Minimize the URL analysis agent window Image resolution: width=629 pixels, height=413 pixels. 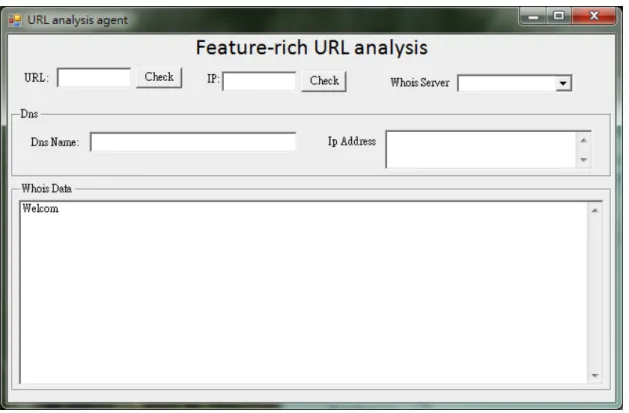[x=533, y=16]
